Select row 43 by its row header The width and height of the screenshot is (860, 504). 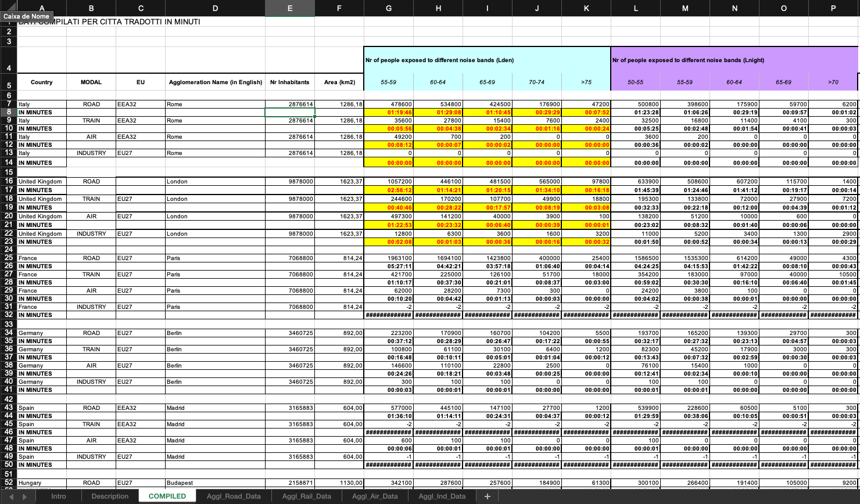[9, 408]
